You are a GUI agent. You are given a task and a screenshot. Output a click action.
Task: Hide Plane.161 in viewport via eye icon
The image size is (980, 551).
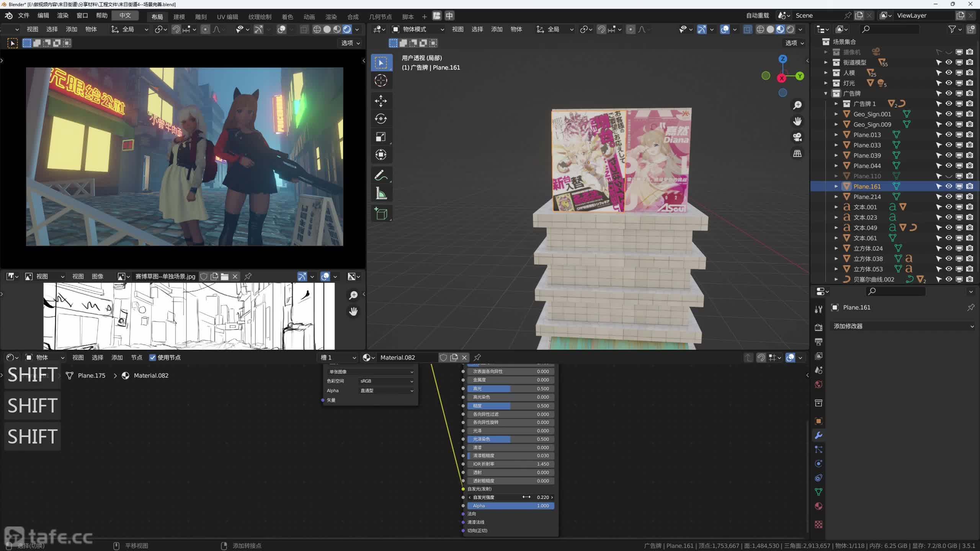pyautogui.click(x=949, y=186)
